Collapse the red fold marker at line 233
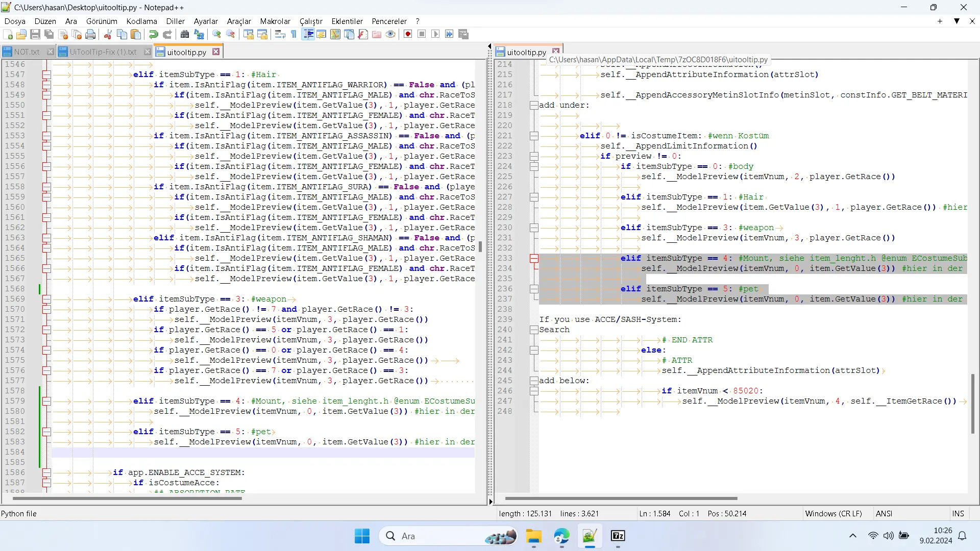 (x=534, y=258)
